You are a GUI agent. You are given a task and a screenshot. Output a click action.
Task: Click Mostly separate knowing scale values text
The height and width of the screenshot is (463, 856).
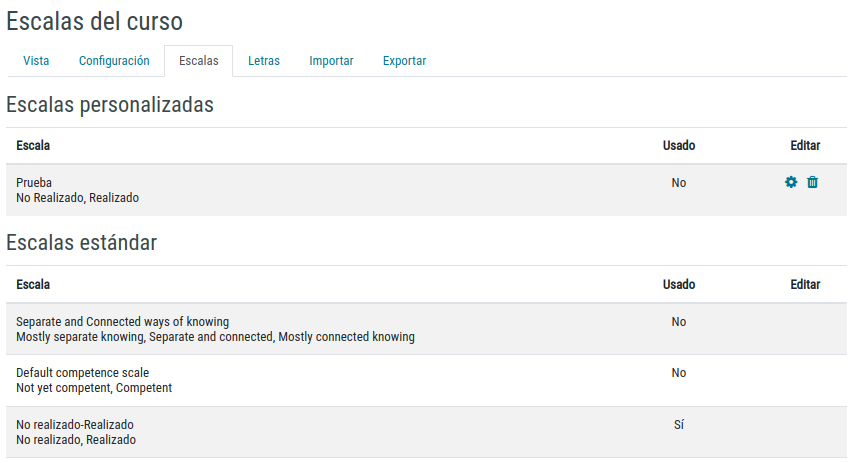[x=215, y=338]
